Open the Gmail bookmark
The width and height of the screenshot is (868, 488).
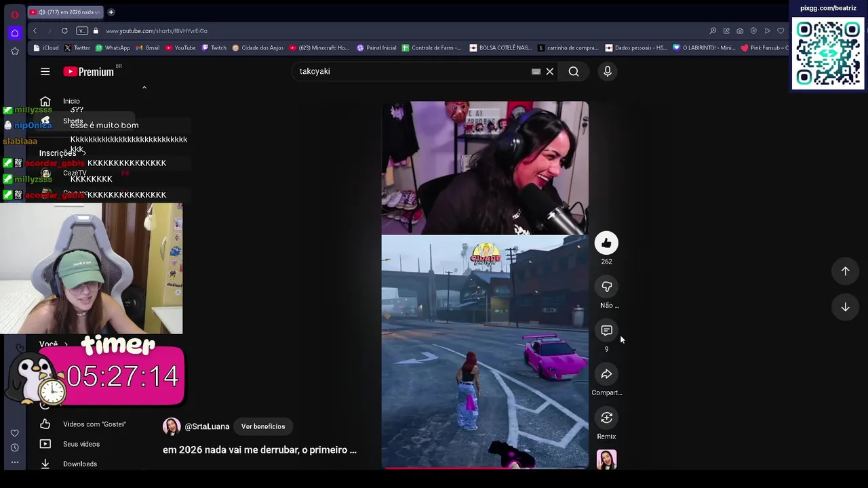148,48
